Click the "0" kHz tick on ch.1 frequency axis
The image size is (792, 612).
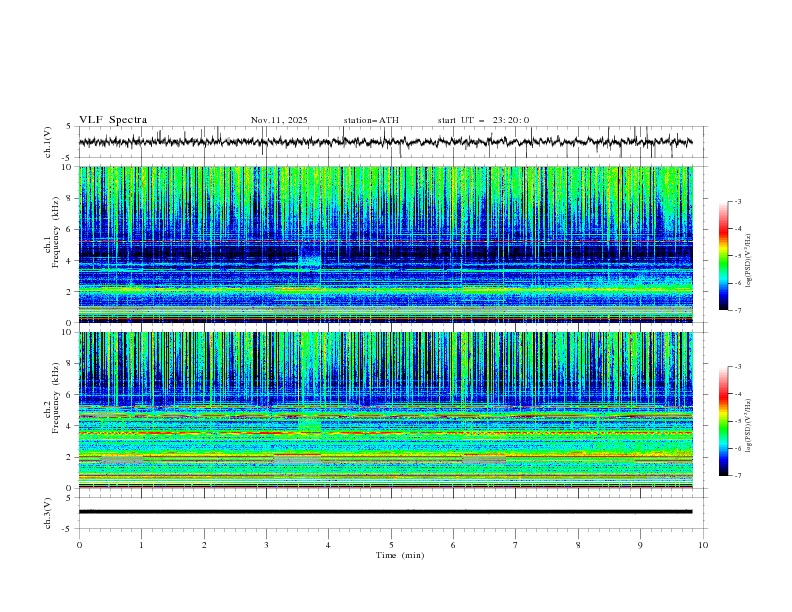pyautogui.click(x=70, y=323)
